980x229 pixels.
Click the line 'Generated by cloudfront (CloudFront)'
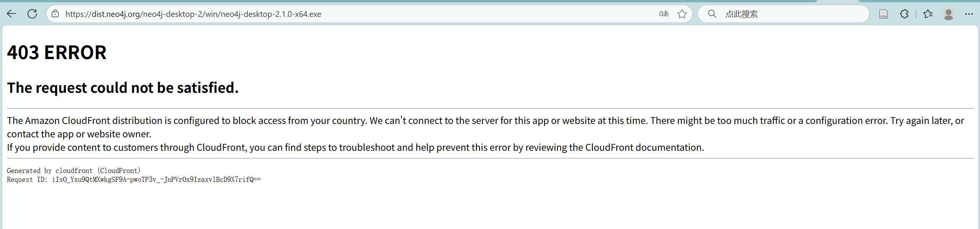point(74,171)
